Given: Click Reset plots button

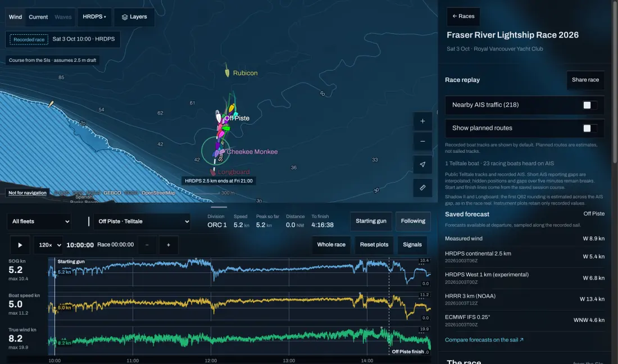Looking at the screenshot, I should coord(374,245).
